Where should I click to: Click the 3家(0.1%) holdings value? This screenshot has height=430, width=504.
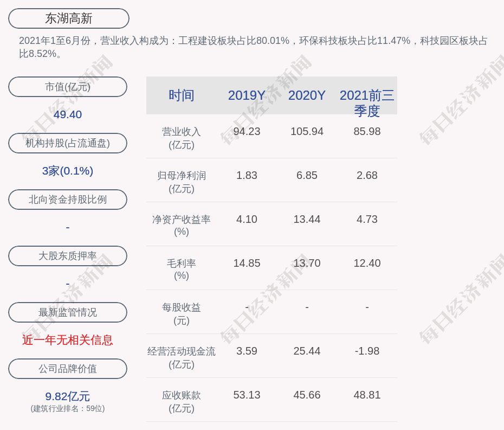pos(68,171)
